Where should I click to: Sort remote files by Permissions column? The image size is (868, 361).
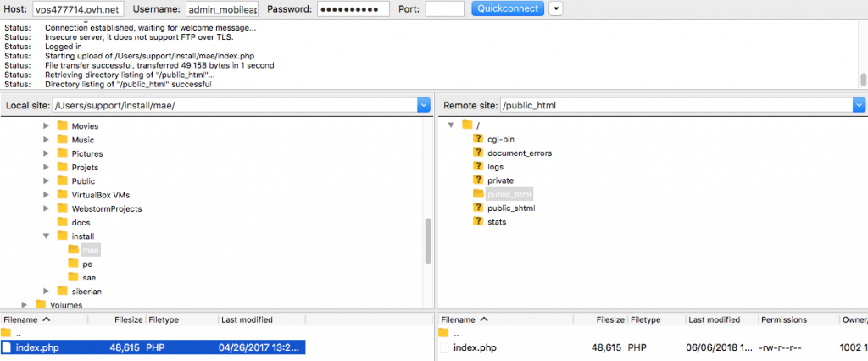pos(783,319)
